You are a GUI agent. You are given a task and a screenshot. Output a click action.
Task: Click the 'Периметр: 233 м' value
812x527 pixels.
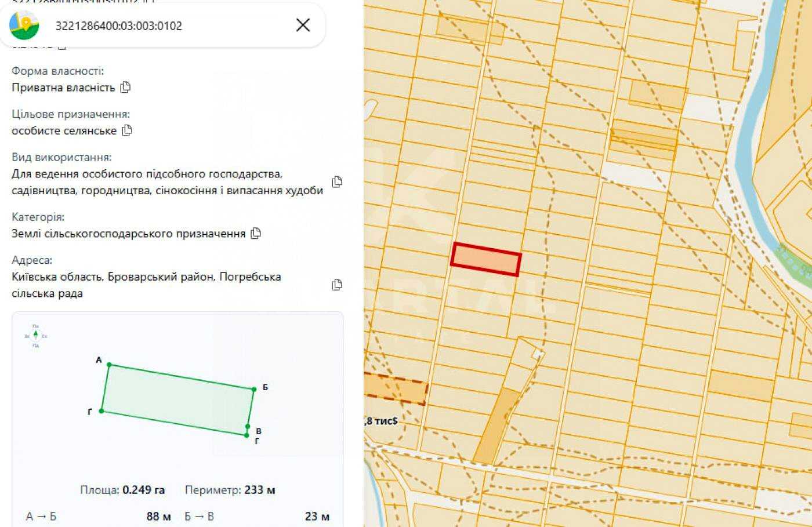(x=230, y=490)
